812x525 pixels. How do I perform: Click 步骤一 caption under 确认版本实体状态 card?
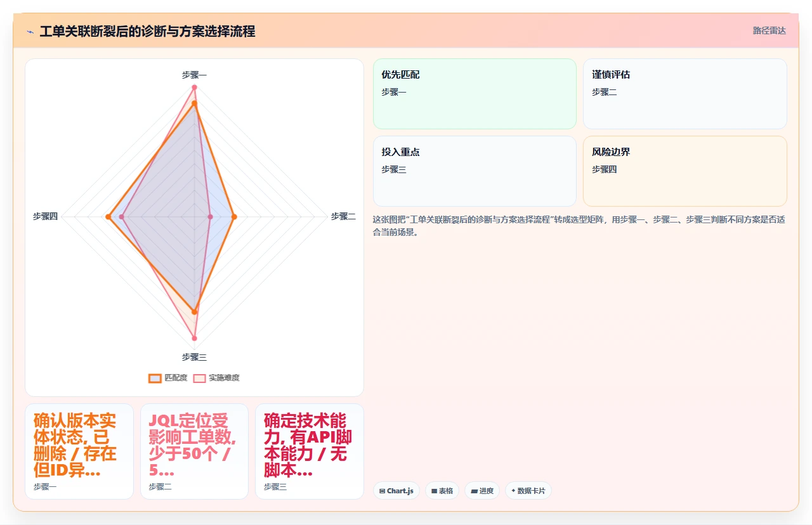tap(45, 486)
